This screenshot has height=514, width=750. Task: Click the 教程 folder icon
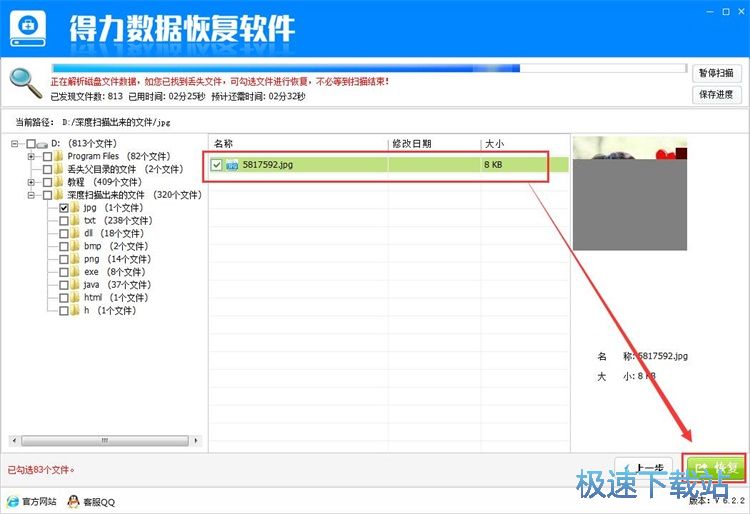59,182
